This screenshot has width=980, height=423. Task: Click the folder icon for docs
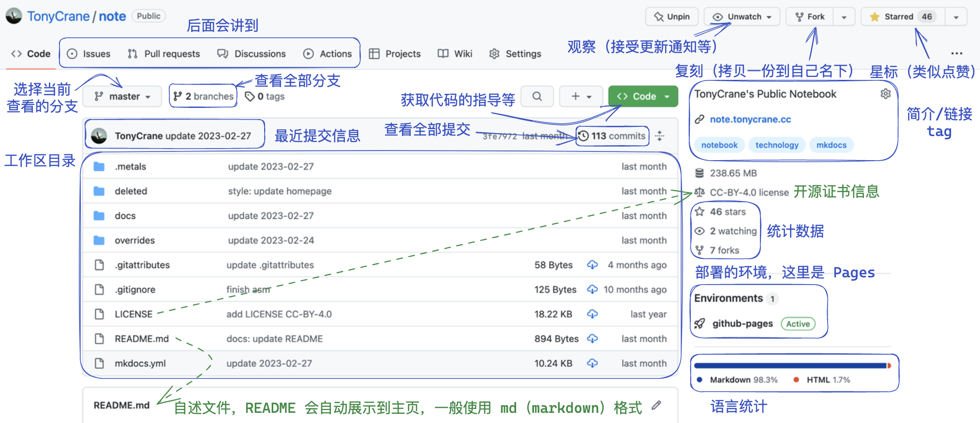(x=99, y=216)
